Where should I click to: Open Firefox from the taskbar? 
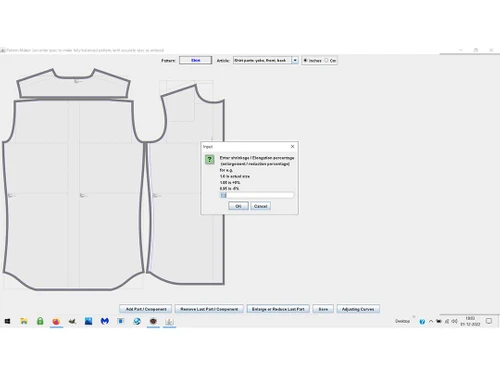[56, 321]
